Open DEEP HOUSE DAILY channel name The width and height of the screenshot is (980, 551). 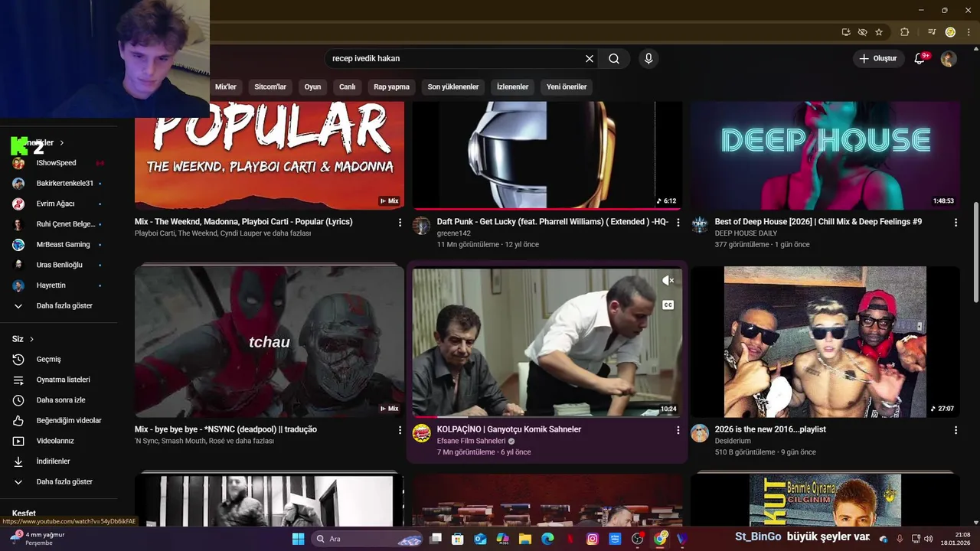click(x=746, y=233)
